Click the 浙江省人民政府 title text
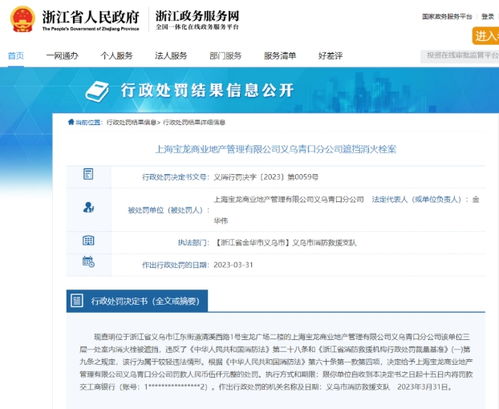The image size is (499, 409). tap(90, 17)
